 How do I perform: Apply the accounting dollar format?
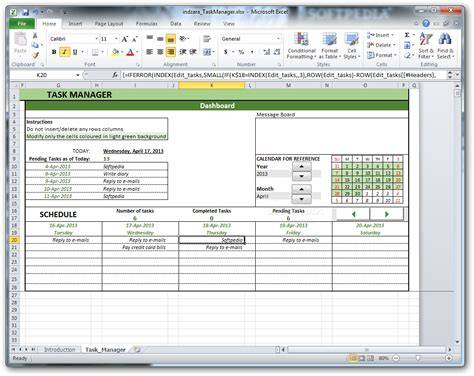point(226,52)
